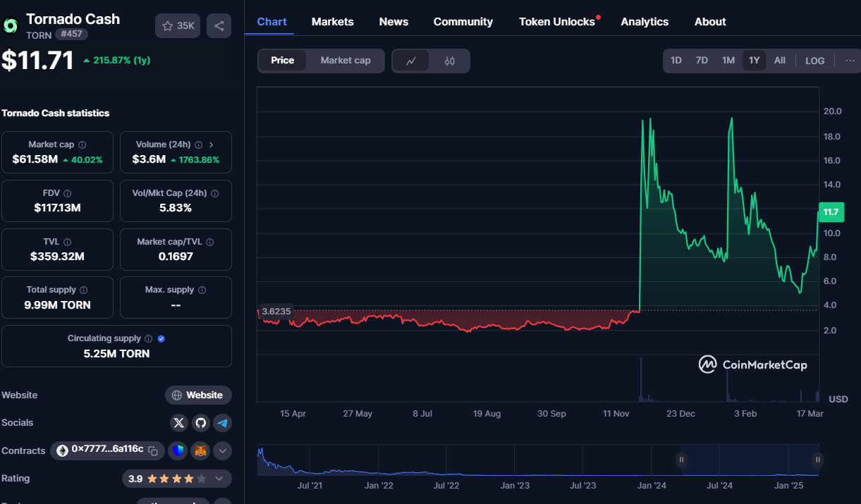Expand more contracts dropdown chevron
The image size is (861, 504).
coord(223,450)
